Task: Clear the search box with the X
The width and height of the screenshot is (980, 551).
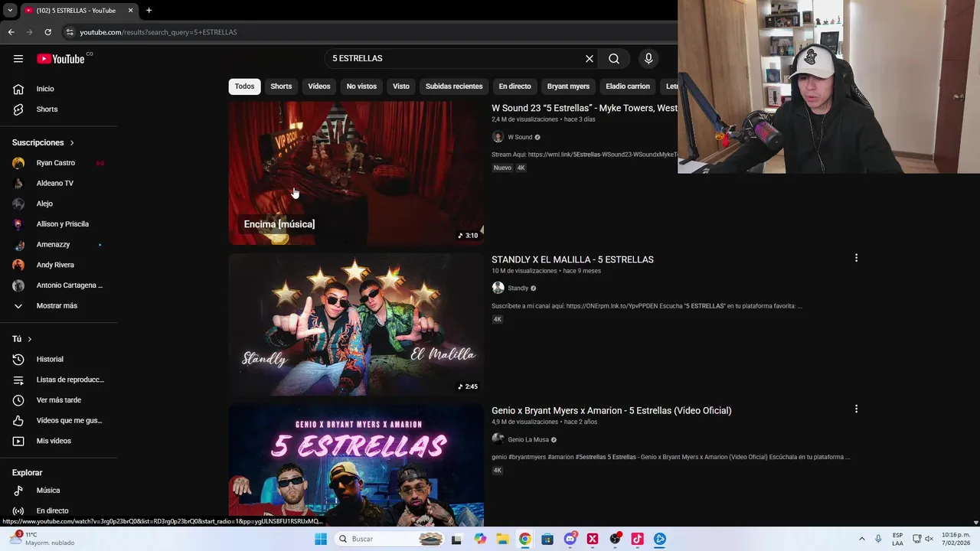Action: point(590,59)
